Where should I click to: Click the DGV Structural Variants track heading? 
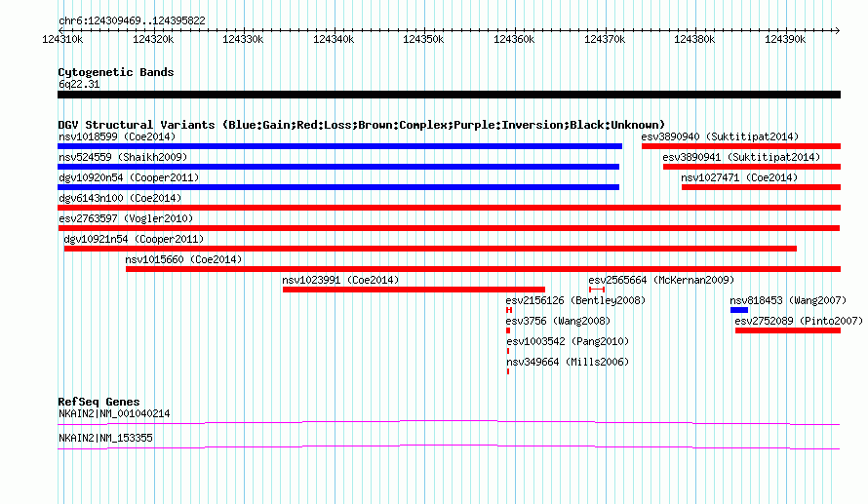(361, 125)
